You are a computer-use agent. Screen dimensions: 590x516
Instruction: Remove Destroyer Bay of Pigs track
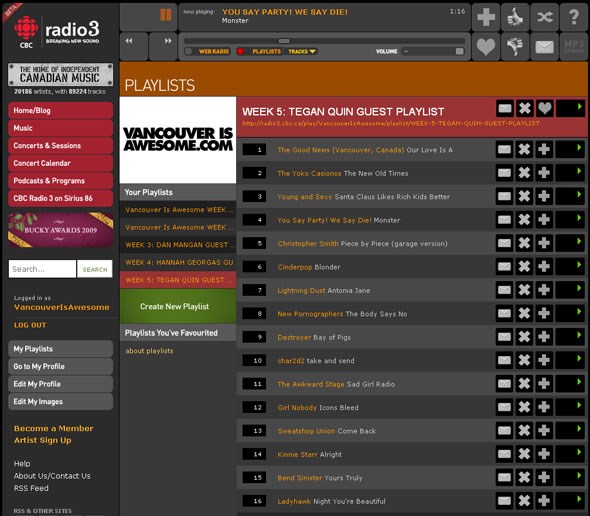coord(525,336)
